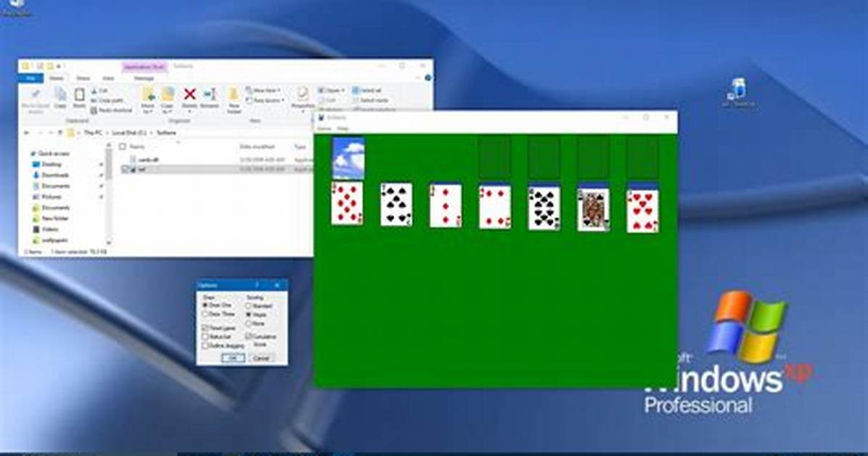This screenshot has width=868, height=456.
Task: Click the desktop shortcut icon at right
Action: [x=737, y=92]
